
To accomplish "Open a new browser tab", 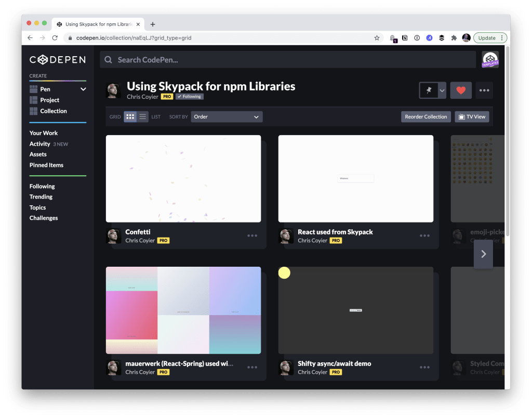I will (153, 24).
